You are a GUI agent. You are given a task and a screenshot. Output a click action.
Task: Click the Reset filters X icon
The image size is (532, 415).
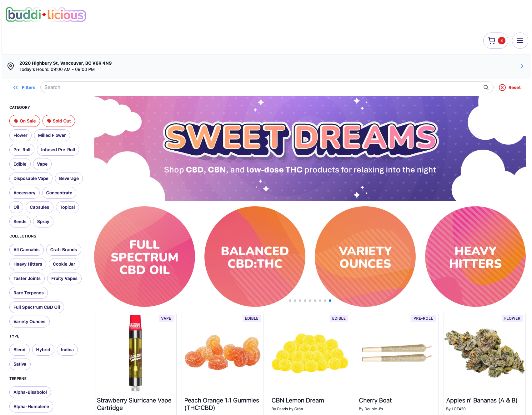click(502, 87)
